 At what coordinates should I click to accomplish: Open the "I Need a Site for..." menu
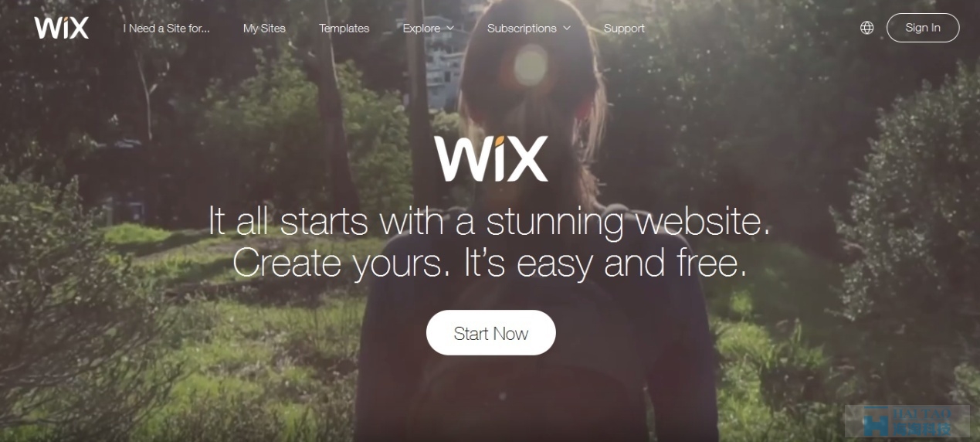[x=167, y=28]
